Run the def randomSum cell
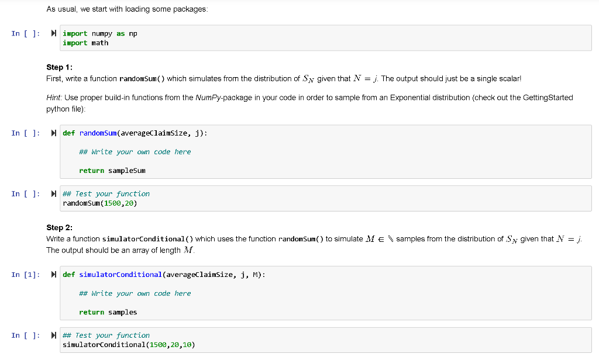The image size is (599, 364). pos(53,133)
